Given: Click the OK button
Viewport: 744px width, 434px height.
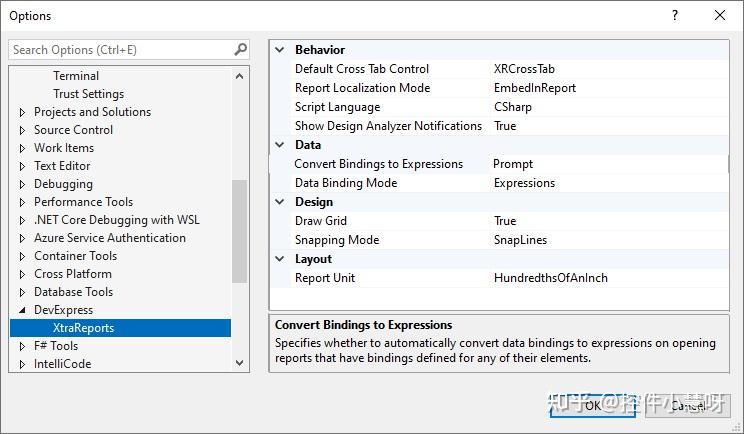Looking at the screenshot, I should [591, 405].
